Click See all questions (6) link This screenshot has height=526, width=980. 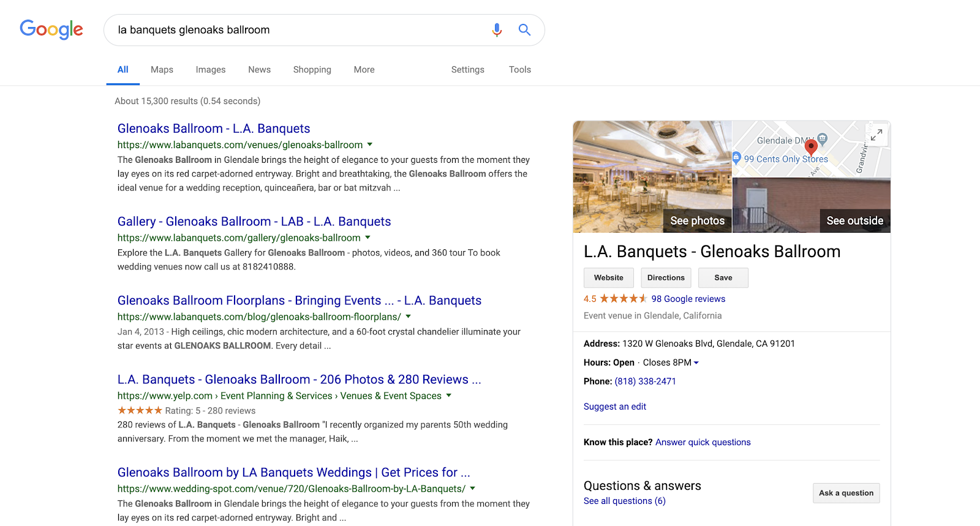click(625, 501)
